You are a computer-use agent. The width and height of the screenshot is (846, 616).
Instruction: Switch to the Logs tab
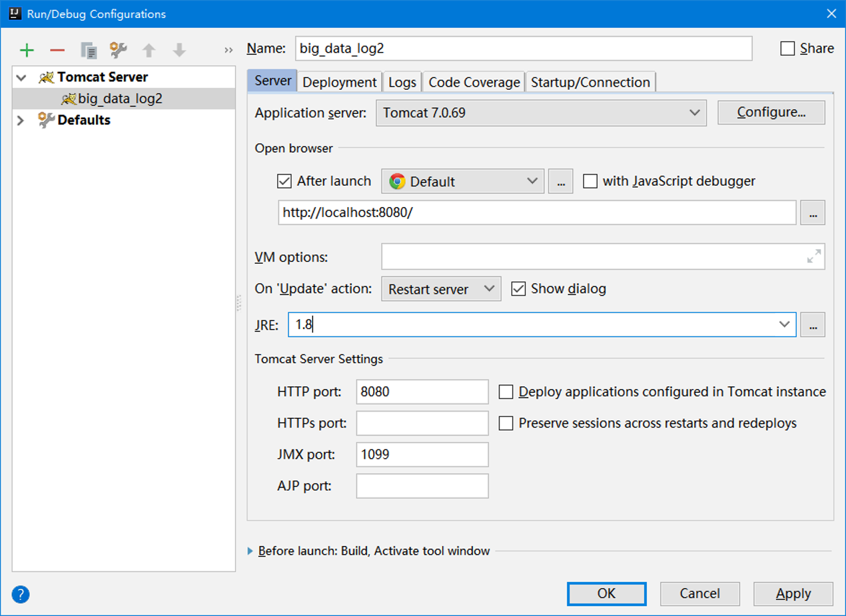(402, 82)
